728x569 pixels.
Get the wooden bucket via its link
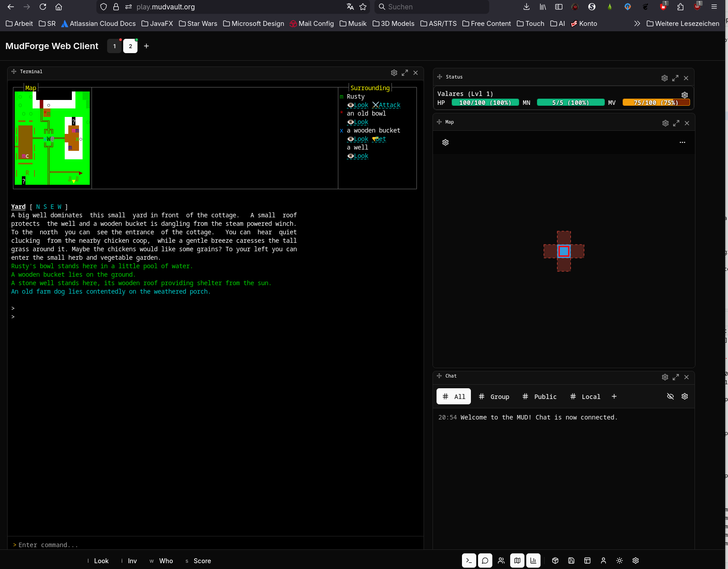click(x=379, y=139)
